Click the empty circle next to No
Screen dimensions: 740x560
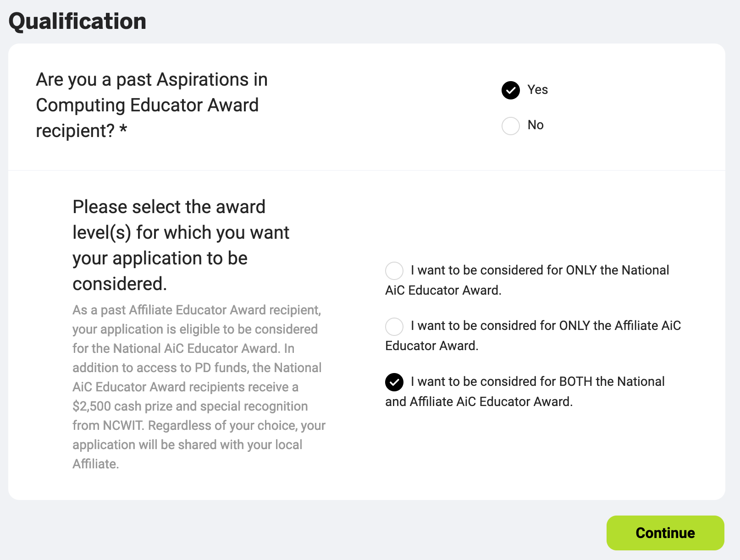(511, 126)
